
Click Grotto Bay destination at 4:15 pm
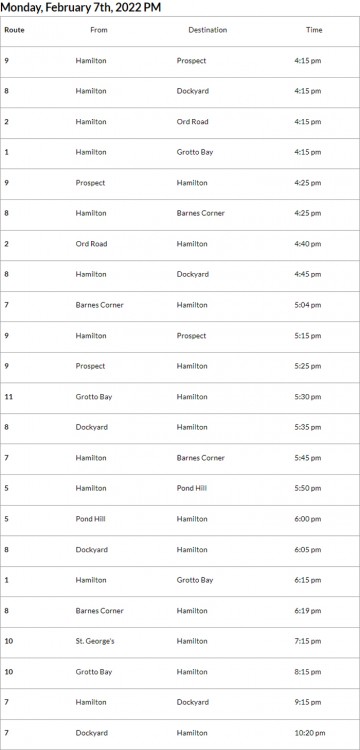coord(195,152)
